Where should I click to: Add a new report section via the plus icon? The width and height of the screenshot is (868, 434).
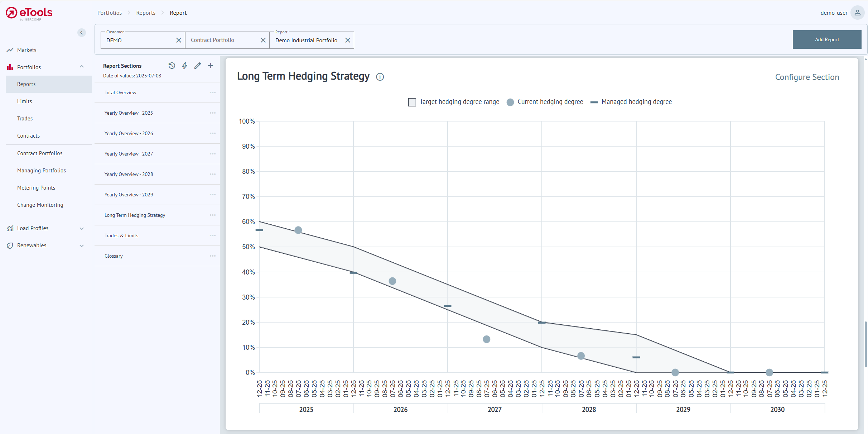coord(210,66)
